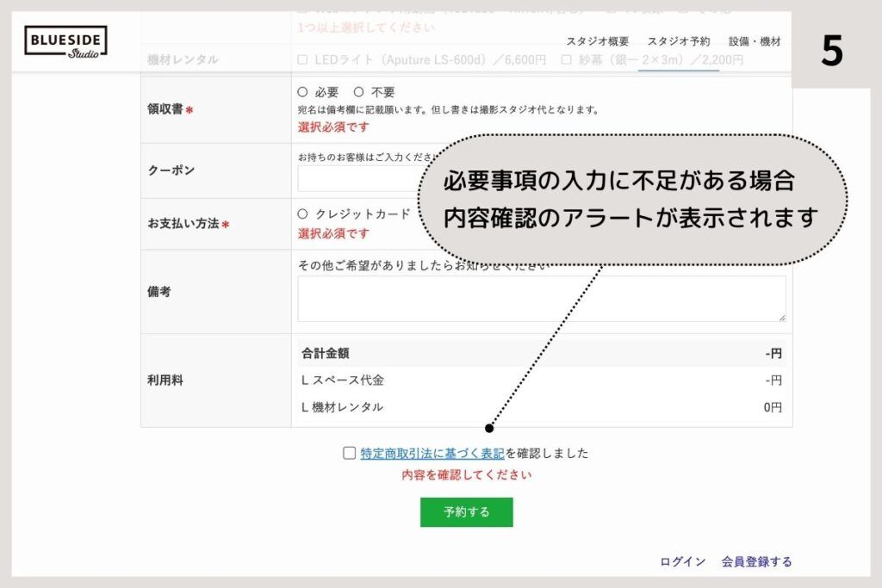Open the 設備・機材 menu item
This screenshot has height=588, width=882.
pyautogui.click(x=755, y=41)
